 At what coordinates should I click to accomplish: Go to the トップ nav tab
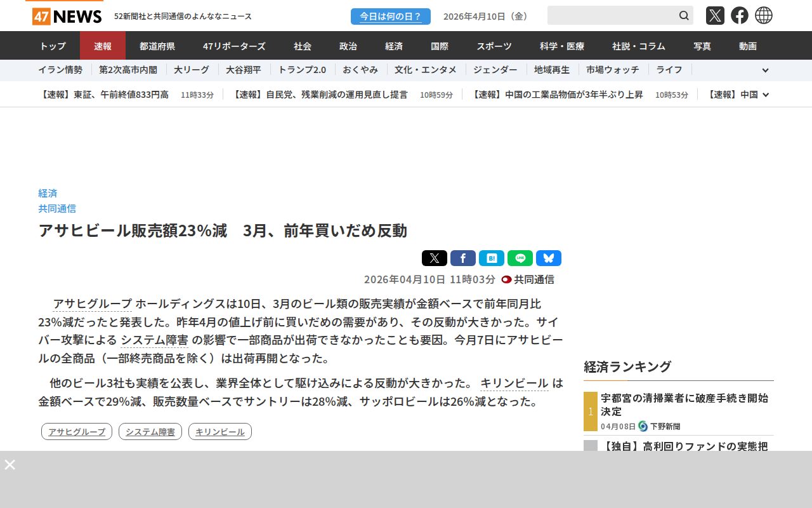tap(53, 46)
